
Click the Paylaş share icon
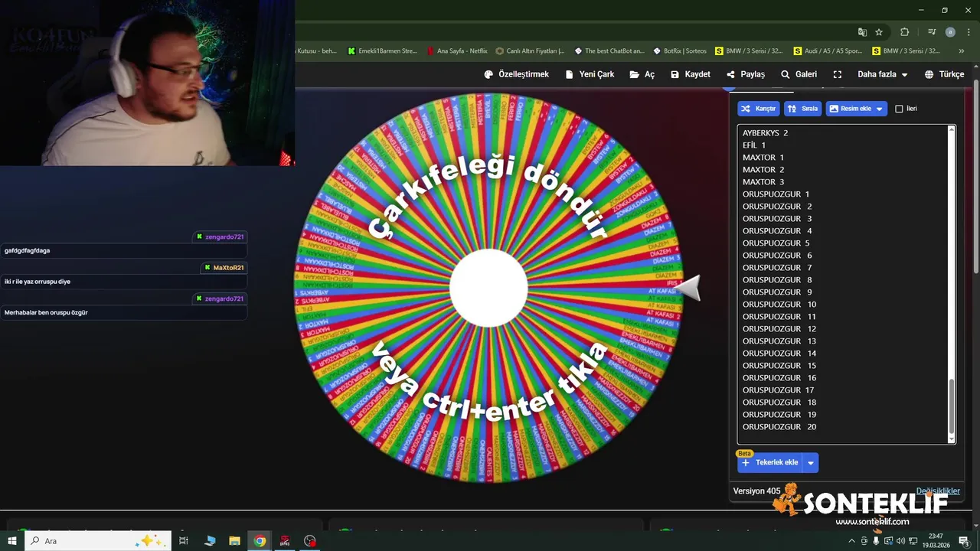(730, 74)
